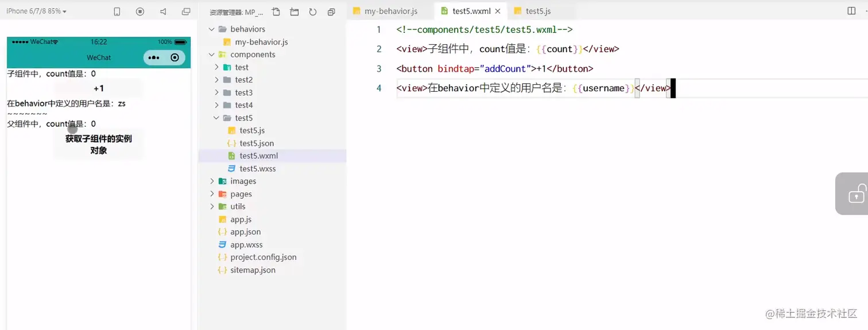Viewport: 868px width, 330px height.
Task: Click the refresh explorer icon
Action: 313,12
